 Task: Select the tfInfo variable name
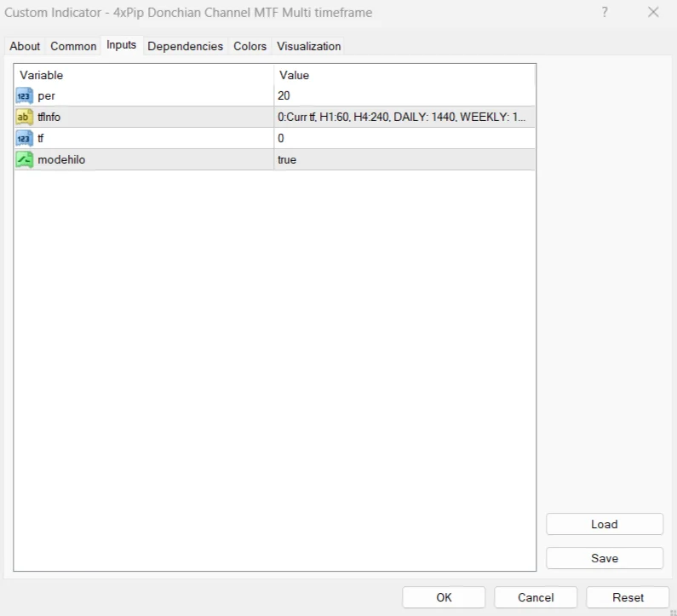pyautogui.click(x=49, y=117)
